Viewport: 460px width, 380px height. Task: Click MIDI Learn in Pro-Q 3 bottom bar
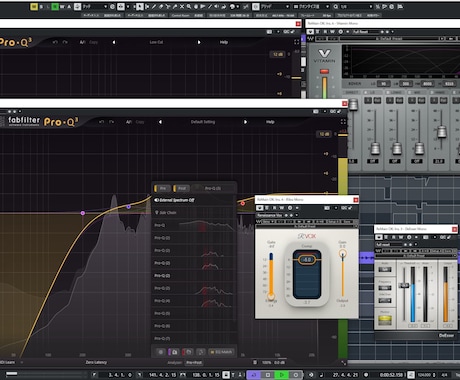7,363
